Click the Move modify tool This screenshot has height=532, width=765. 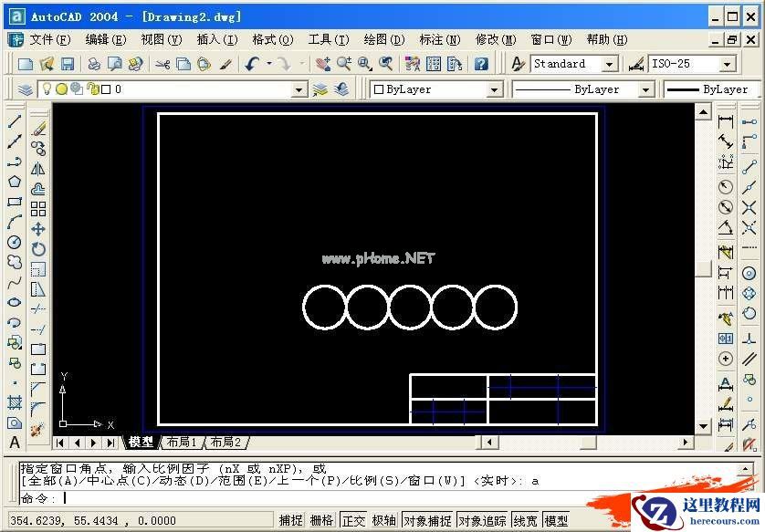[38, 229]
